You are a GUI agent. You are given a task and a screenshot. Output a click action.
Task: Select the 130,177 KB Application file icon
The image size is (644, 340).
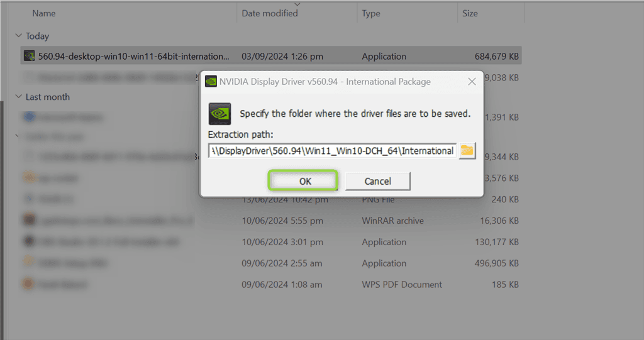(x=29, y=241)
